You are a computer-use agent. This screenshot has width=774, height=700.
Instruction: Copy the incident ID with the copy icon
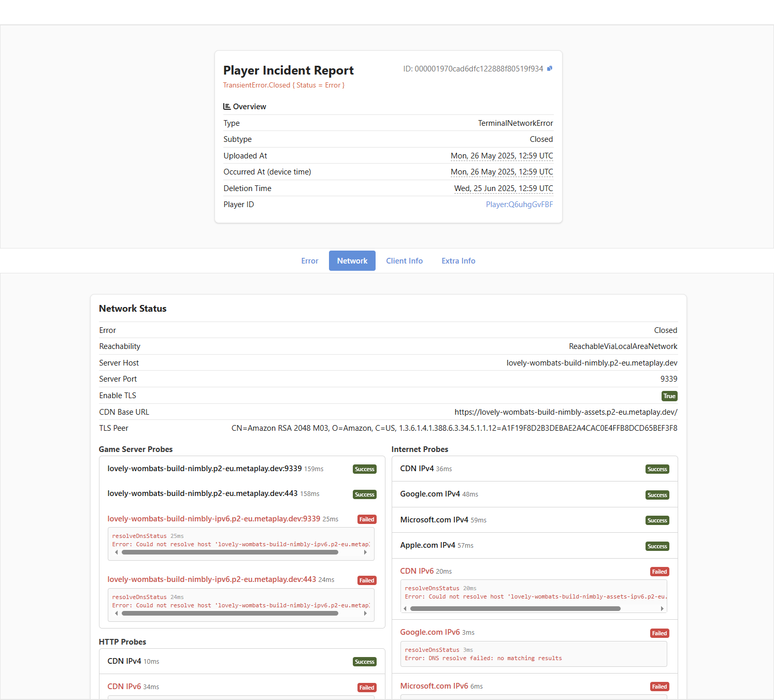click(x=550, y=68)
